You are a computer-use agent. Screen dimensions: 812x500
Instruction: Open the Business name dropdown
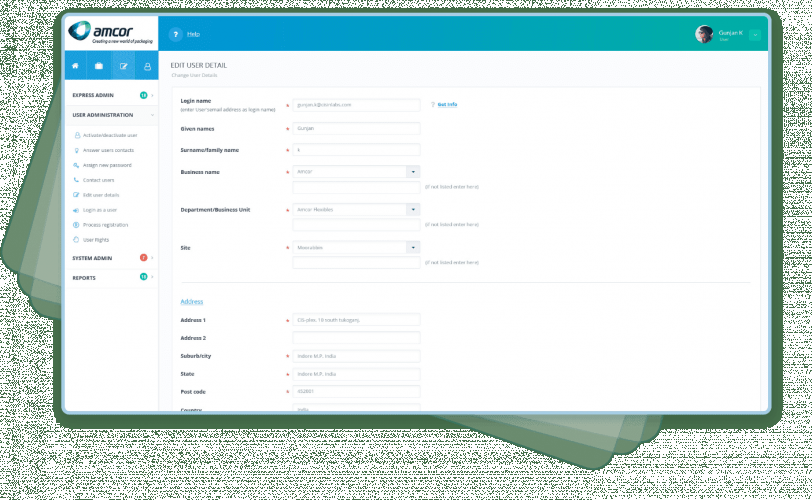tap(356, 171)
